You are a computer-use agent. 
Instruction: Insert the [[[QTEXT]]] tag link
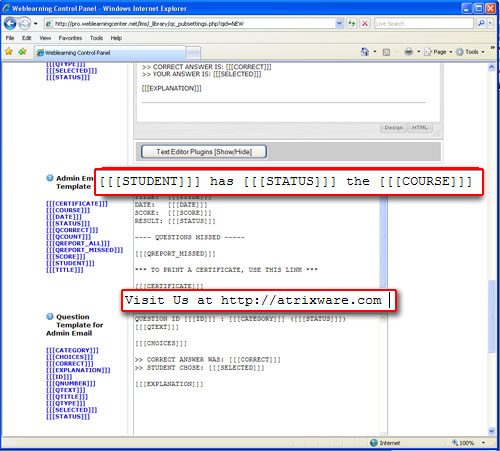tap(66, 390)
